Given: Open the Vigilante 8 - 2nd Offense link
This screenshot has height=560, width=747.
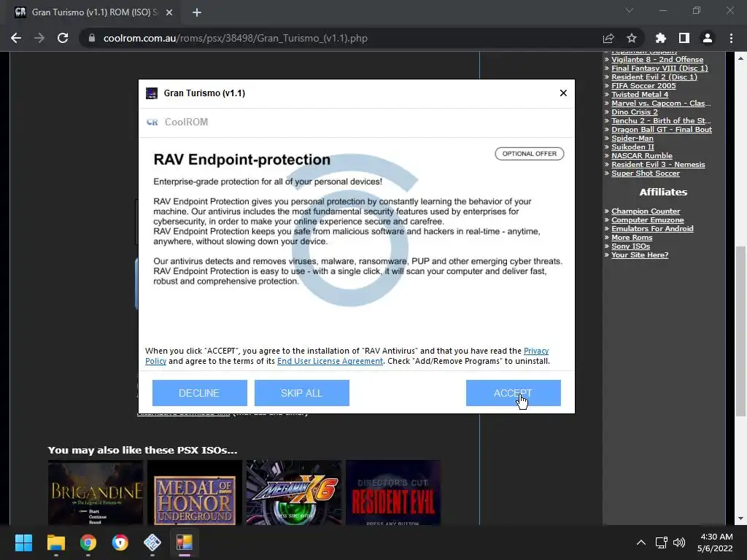Looking at the screenshot, I should [x=657, y=60].
